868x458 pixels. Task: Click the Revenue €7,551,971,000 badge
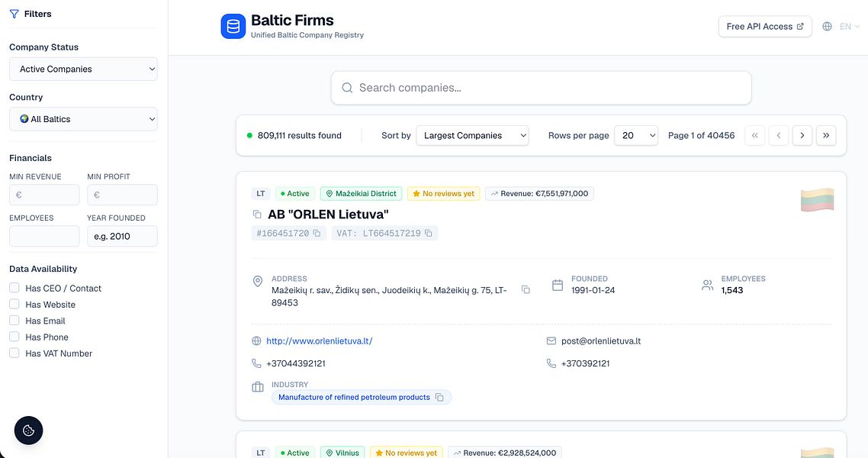point(539,193)
